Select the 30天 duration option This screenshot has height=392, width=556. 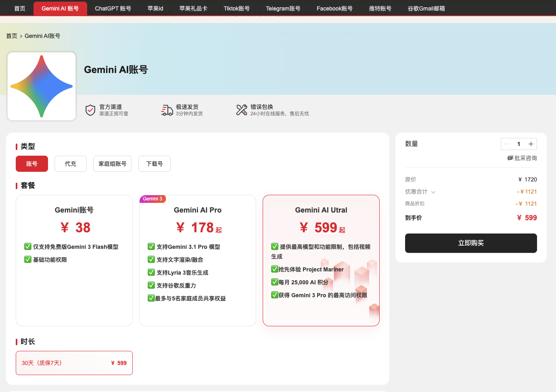click(x=74, y=363)
